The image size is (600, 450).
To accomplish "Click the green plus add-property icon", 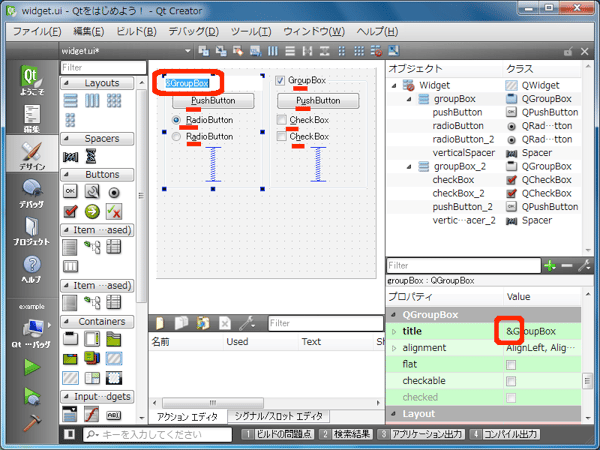I will click(x=548, y=265).
